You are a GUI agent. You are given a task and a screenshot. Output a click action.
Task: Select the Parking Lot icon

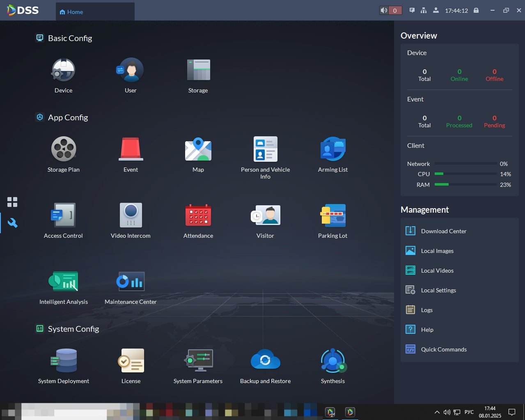click(x=332, y=215)
